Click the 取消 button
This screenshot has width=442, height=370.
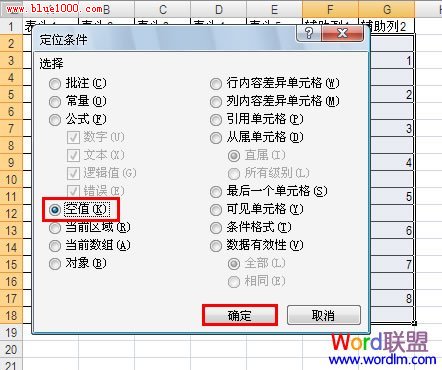click(323, 315)
